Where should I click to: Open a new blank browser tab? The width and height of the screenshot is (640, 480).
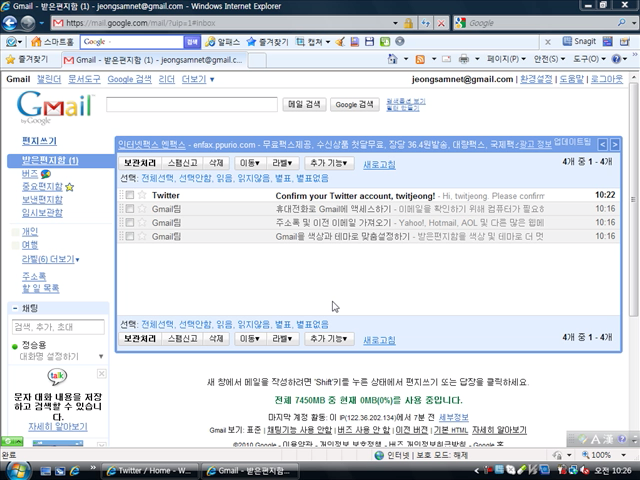click(x=257, y=60)
